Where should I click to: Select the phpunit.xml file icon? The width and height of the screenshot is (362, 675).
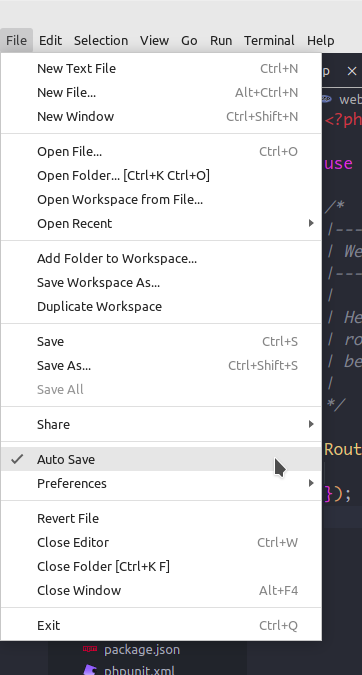click(90, 670)
